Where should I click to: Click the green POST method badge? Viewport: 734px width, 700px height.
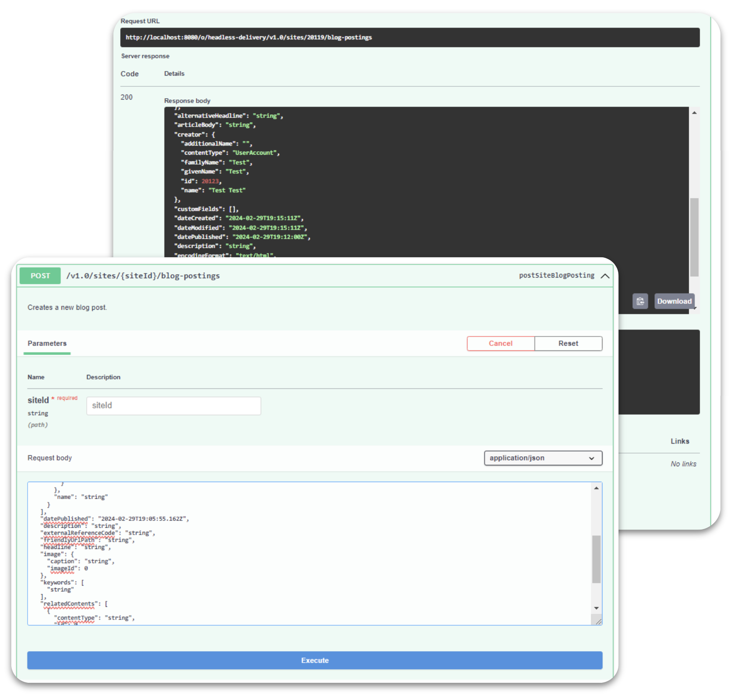40,276
